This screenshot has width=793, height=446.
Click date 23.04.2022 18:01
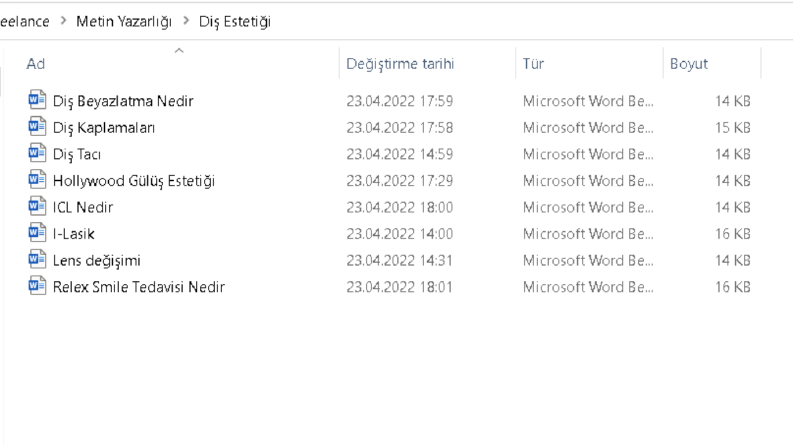[400, 287]
